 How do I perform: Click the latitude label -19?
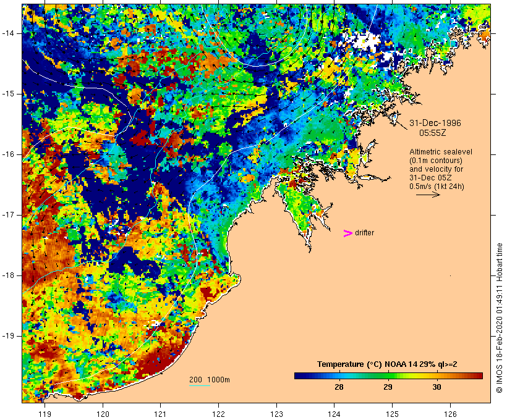tap(8, 336)
